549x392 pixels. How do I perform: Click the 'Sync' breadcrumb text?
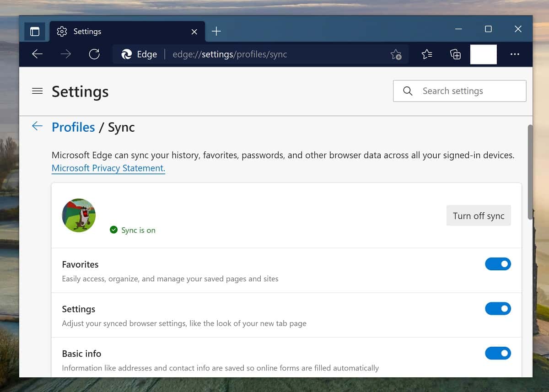point(121,127)
